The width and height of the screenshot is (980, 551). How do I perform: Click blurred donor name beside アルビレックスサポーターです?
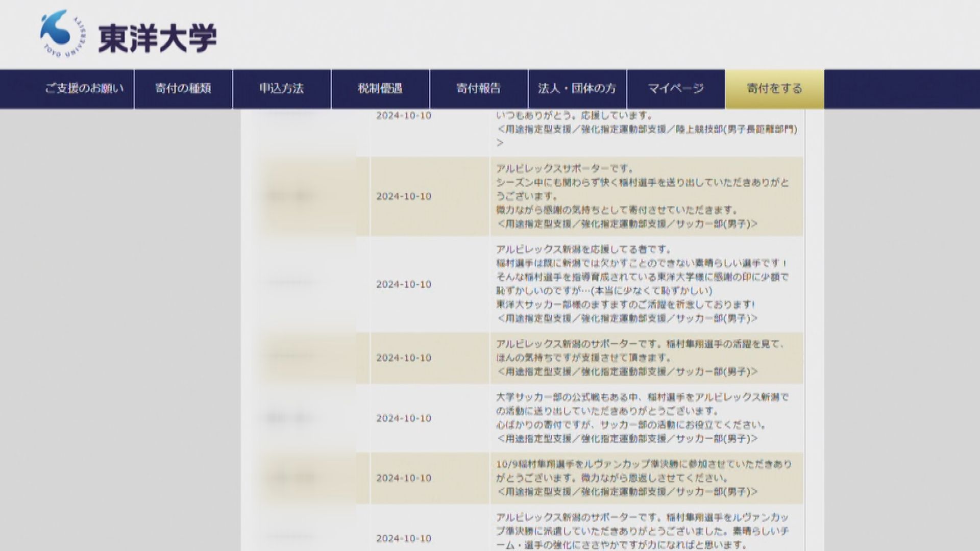tap(291, 196)
